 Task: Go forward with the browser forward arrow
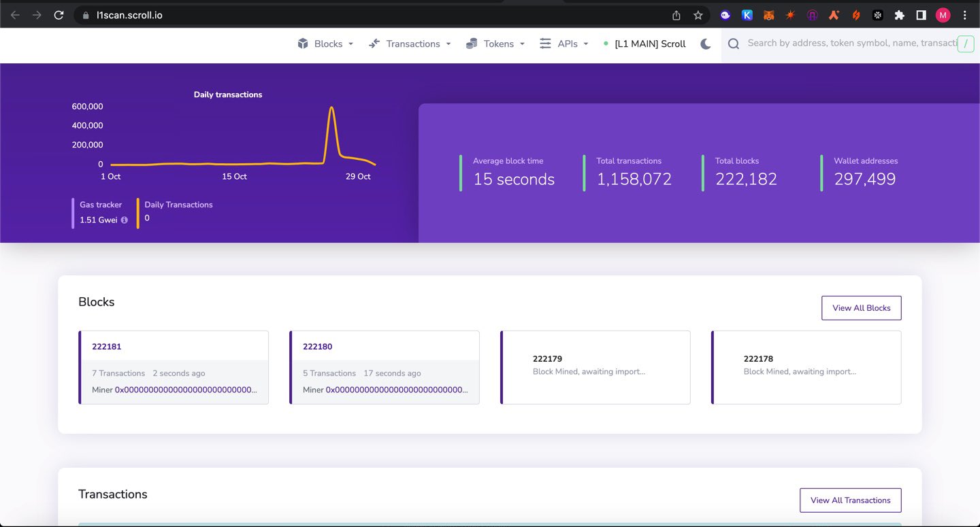click(37, 15)
